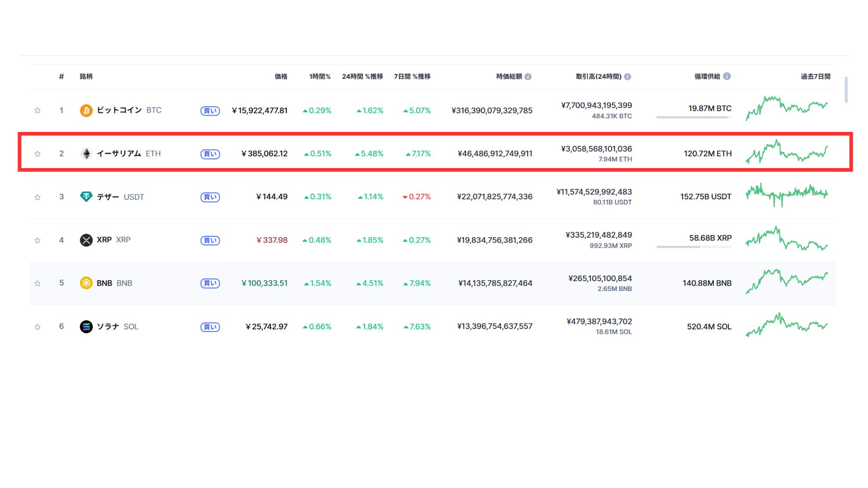Toggle the Ethereum watchlist star
868x488 pixels.
[x=38, y=154]
